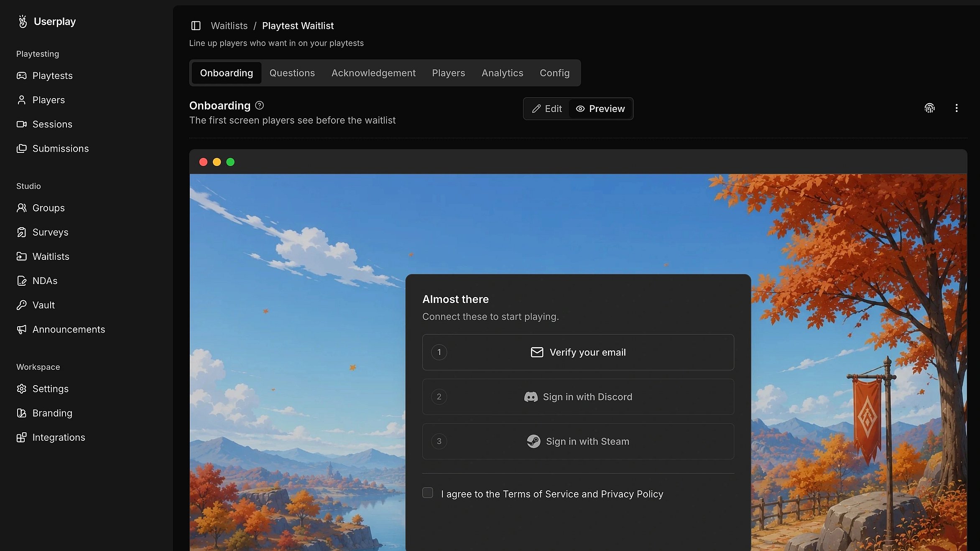Click the yellow dot in preview window
This screenshot has width=980, height=551.
[217, 162]
